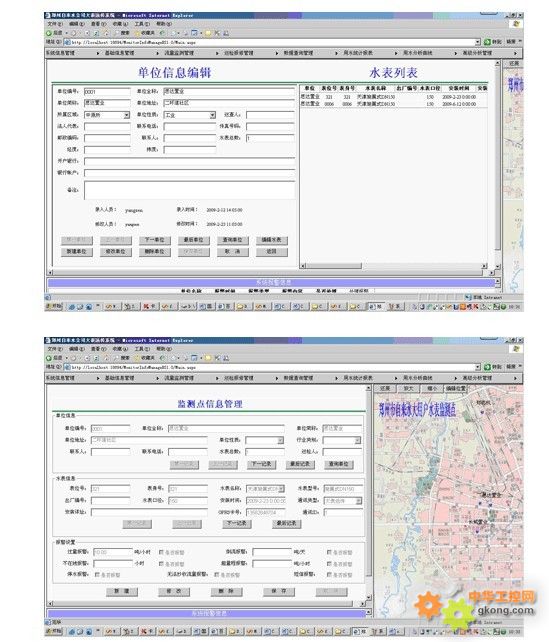The height and width of the screenshot is (642, 549).
Task: Click 编辑位置 button above the map
Action: pyautogui.click(x=456, y=389)
